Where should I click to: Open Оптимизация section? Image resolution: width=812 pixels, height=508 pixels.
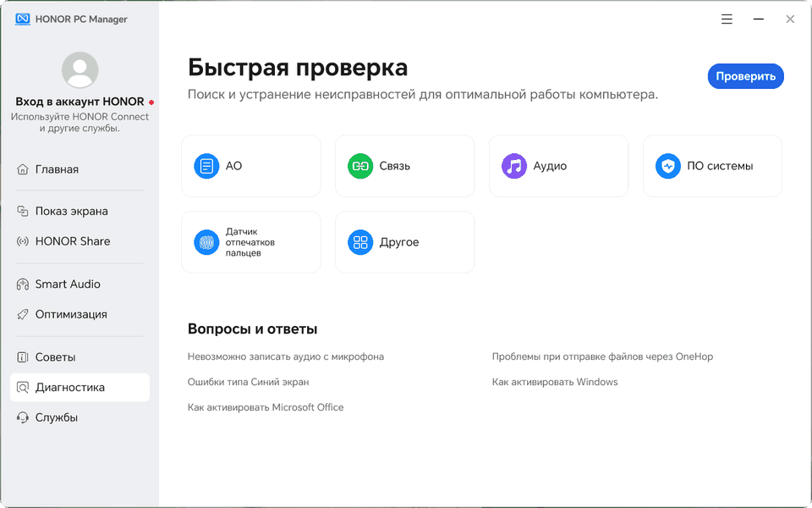pos(80,314)
